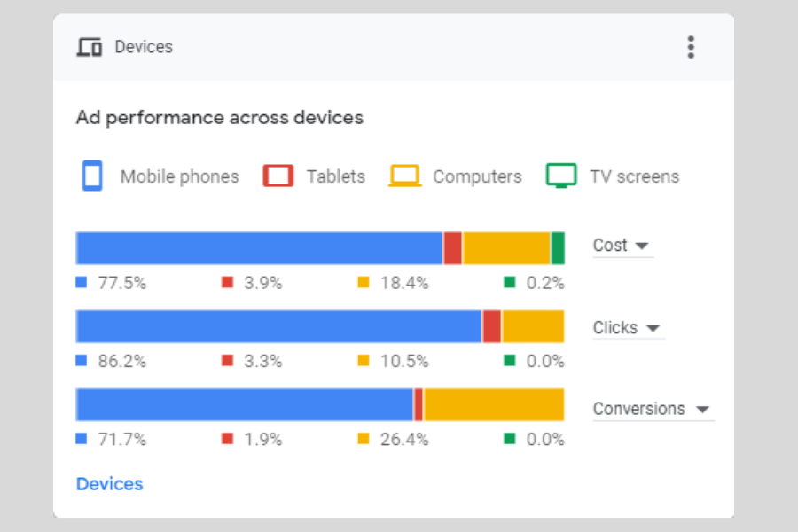Screen dimensions: 798x532
Task: Click the underlined Cost label
Action: [608, 245]
